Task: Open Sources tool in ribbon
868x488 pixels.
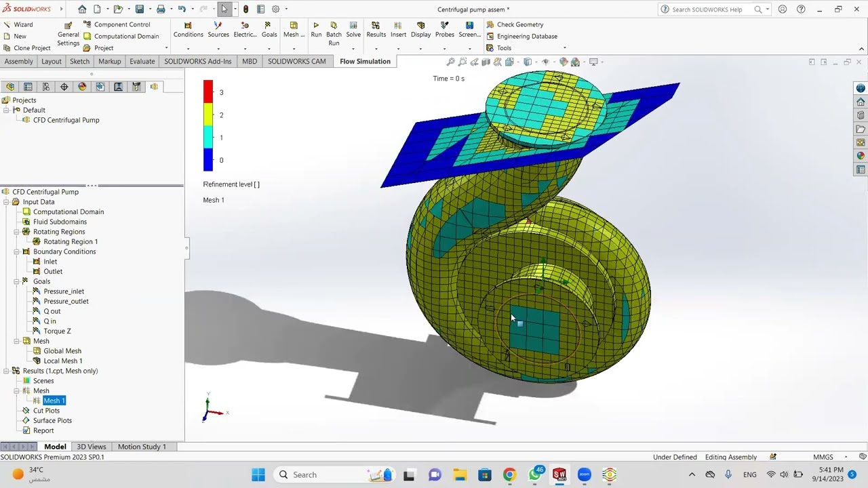Action: (x=218, y=30)
